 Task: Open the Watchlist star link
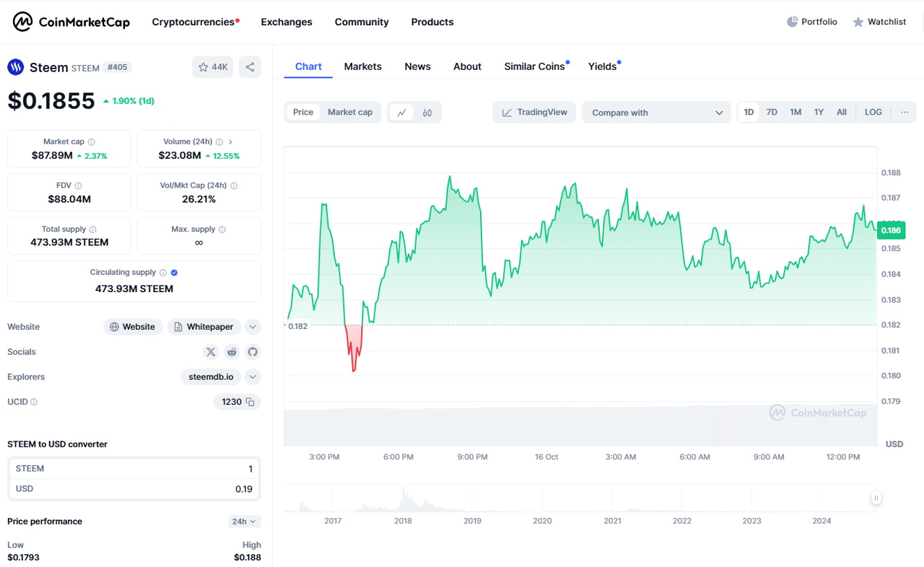[x=879, y=22]
